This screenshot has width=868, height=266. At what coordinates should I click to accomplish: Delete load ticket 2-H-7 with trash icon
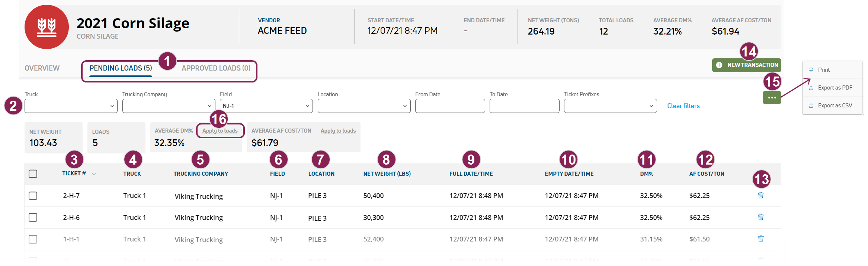[x=760, y=195]
